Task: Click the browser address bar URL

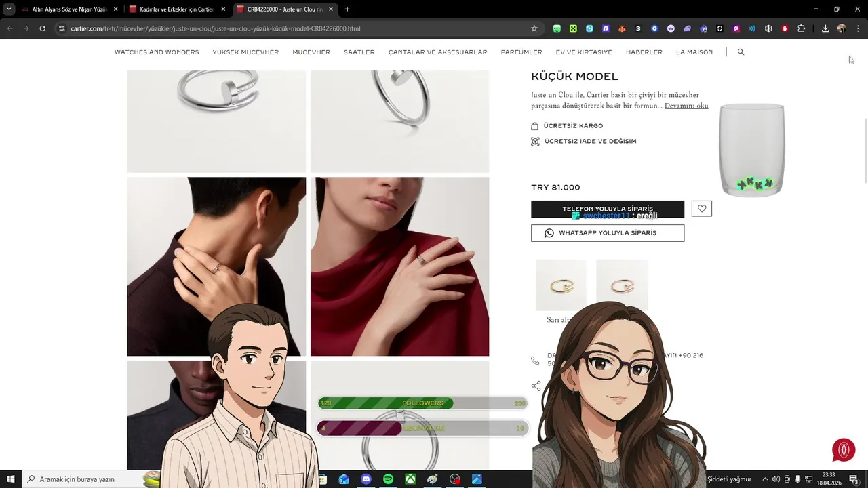Action: 216,28
